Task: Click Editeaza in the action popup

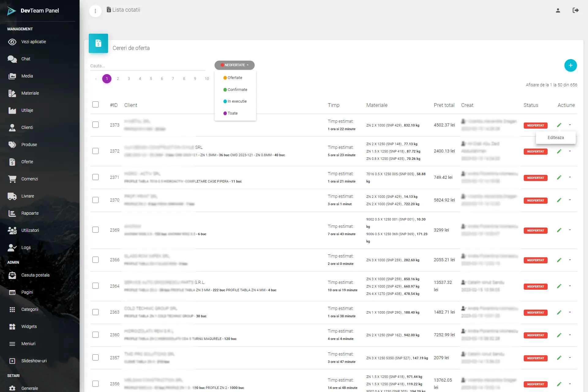Action: coord(556,138)
